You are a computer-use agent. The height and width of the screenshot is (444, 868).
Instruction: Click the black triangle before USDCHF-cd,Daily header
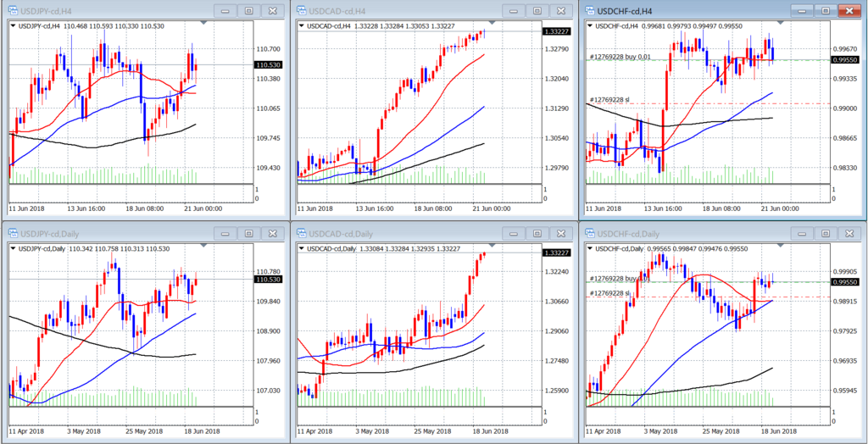[x=589, y=248]
